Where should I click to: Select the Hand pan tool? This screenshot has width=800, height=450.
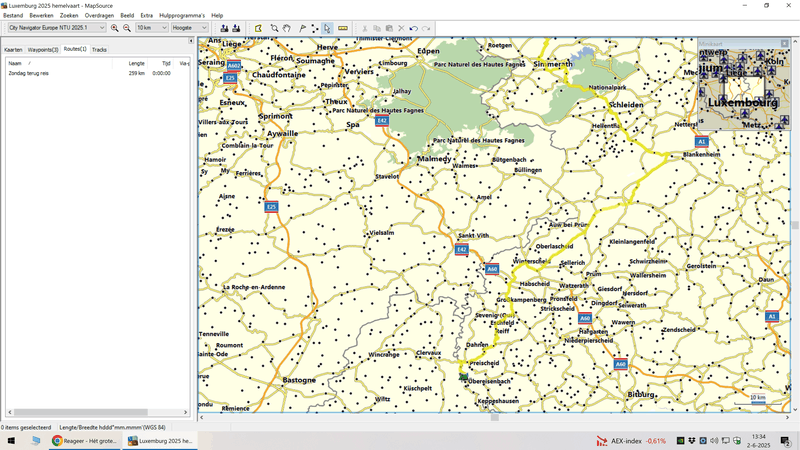click(x=287, y=28)
